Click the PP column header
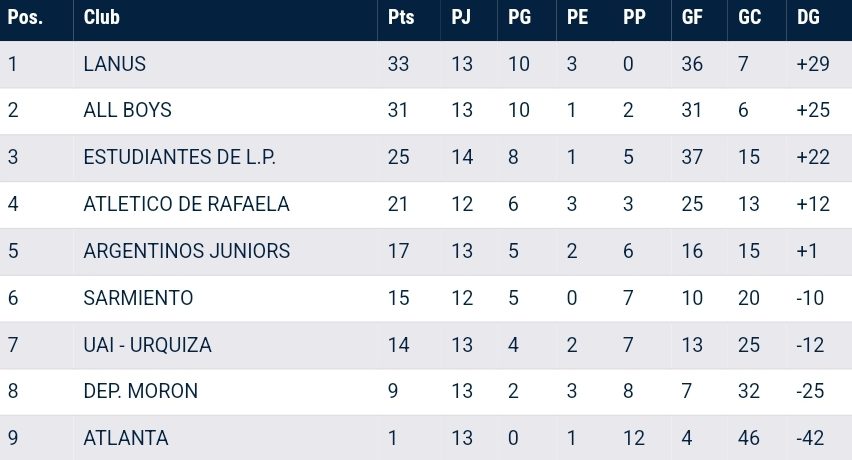Image resolution: width=852 pixels, height=460 pixels. pyautogui.click(x=634, y=17)
